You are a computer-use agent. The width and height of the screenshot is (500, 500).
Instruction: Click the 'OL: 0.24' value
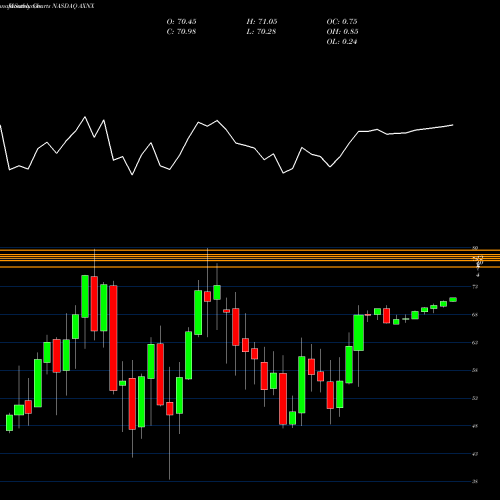342,42
